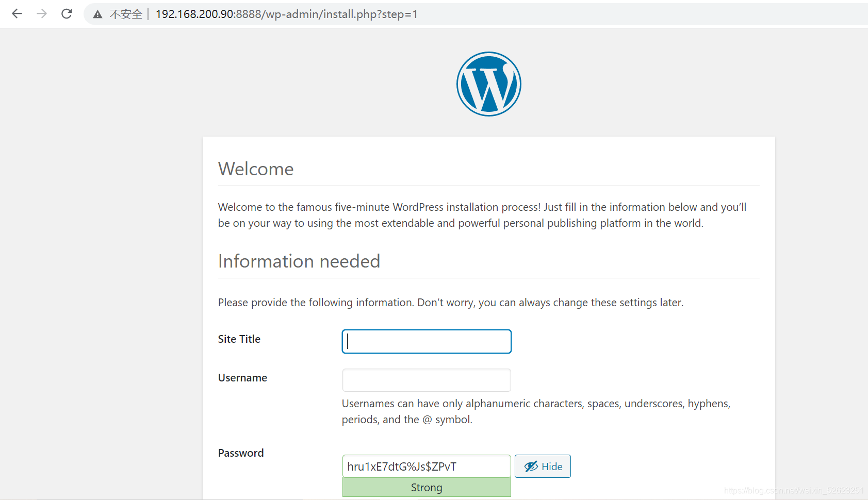The image size is (868, 500).
Task: Click the '不安全' security label
Action: [126, 14]
